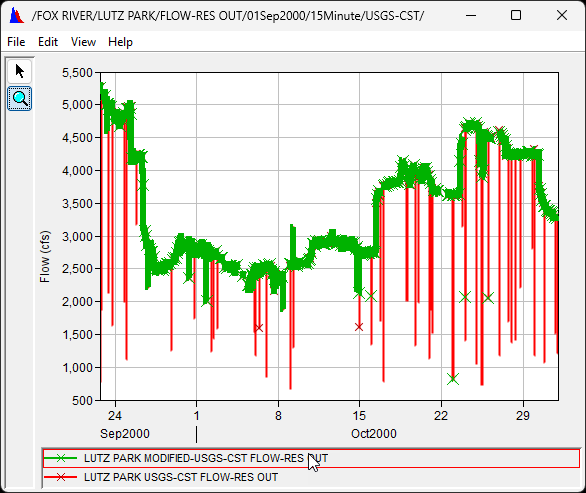
Task: Open the View menu
Action: 83,42
